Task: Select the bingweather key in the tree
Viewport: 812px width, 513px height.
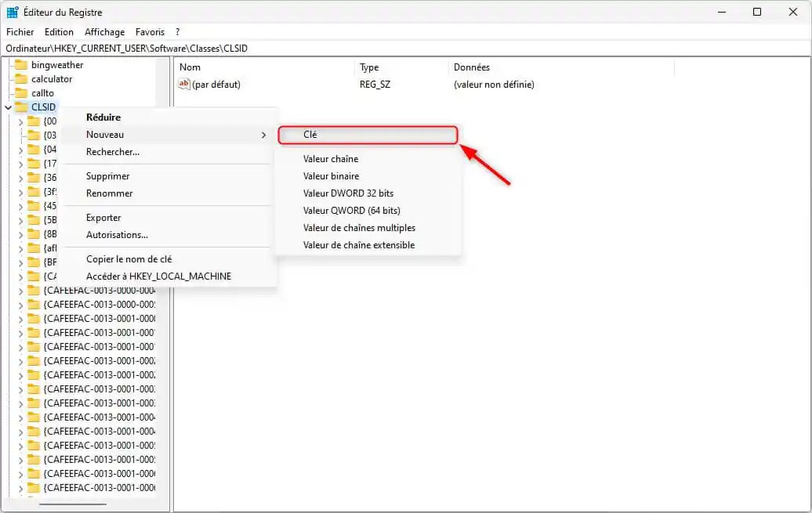Action: coord(57,65)
